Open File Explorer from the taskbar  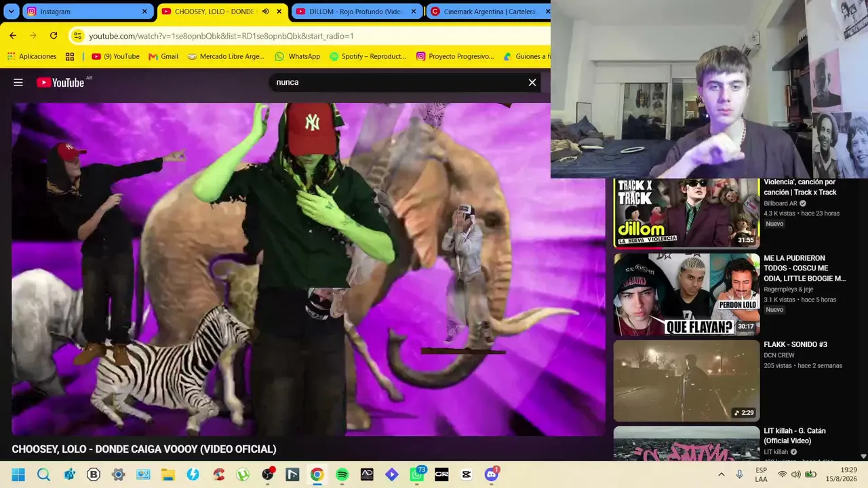click(x=167, y=474)
